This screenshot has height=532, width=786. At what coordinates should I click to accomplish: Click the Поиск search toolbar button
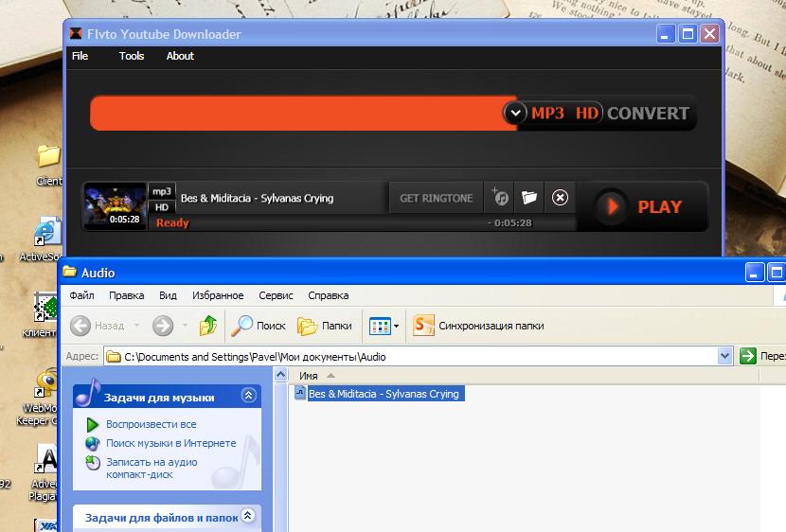point(259,326)
